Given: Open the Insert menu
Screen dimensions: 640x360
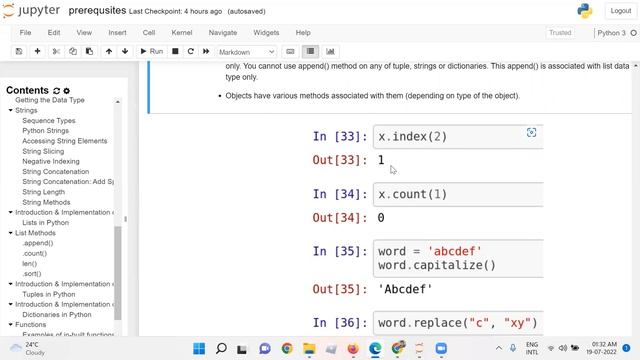Looking at the screenshot, I should point(117,33).
